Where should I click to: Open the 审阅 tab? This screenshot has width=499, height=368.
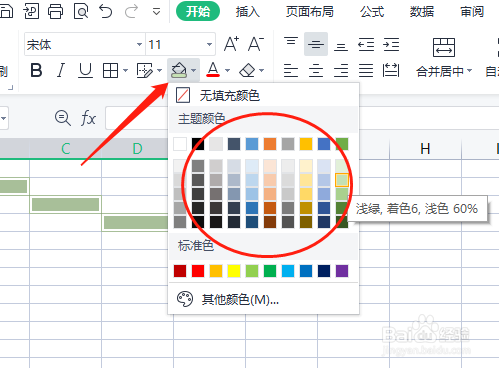[x=472, y=12]
